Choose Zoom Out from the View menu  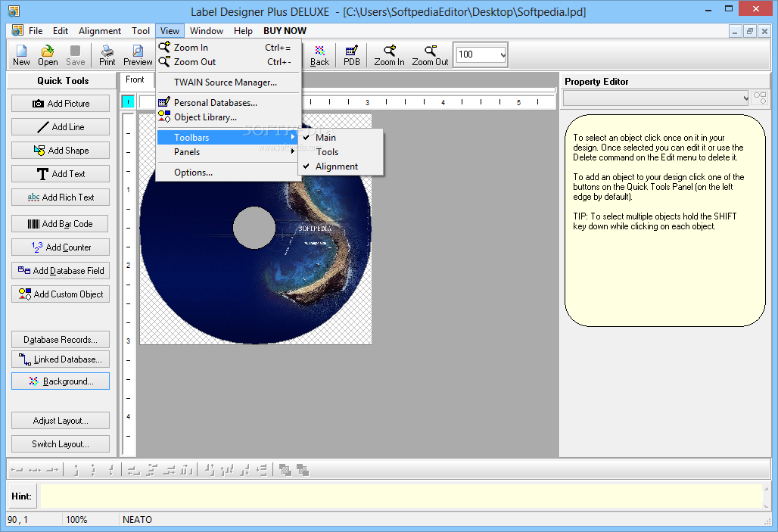tap(229, 61)
